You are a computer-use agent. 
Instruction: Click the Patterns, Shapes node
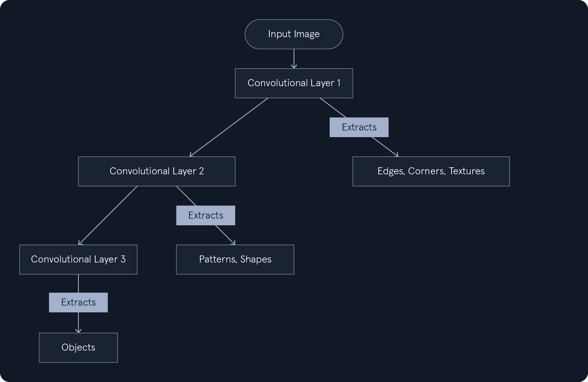(235, 259)
